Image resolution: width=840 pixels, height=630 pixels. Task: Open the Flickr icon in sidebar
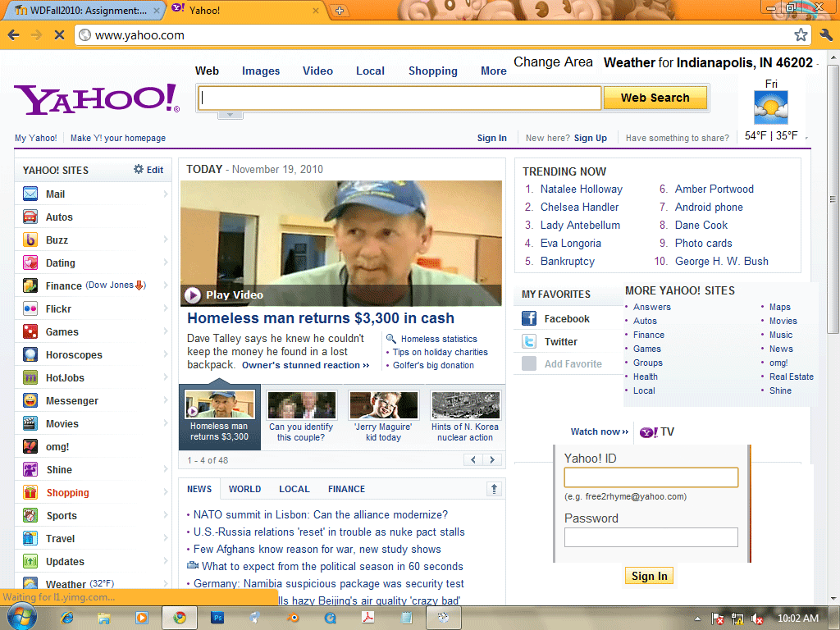coord(30,309)
